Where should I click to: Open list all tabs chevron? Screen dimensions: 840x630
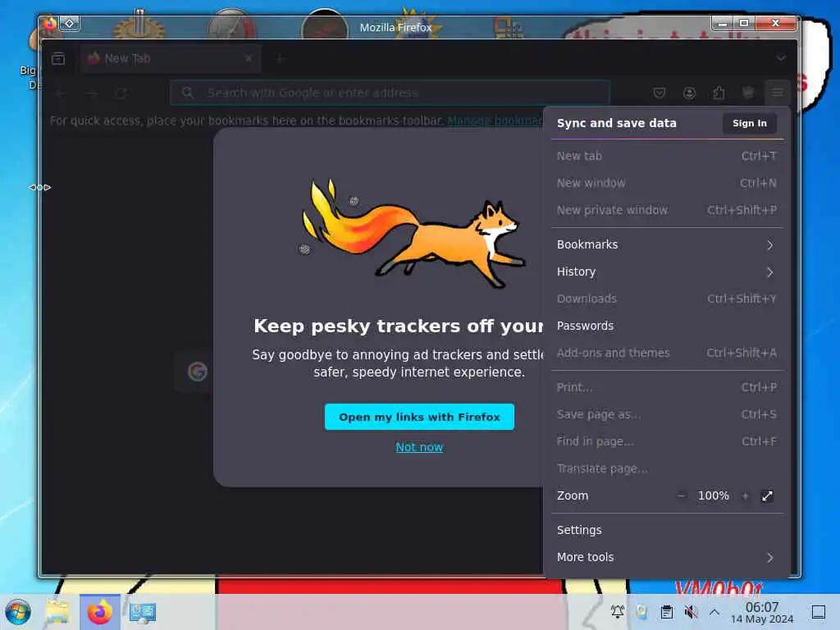click(781, 58)
